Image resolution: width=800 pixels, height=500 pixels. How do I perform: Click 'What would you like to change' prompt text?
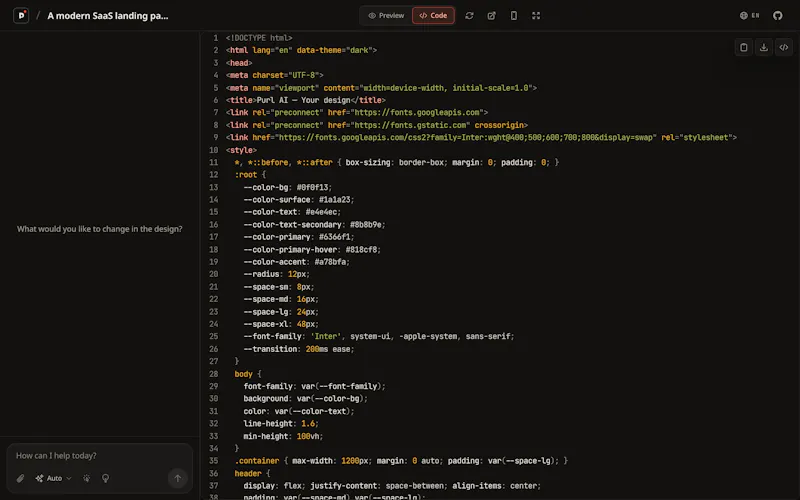pyautogui.click(x=99, y=229)
